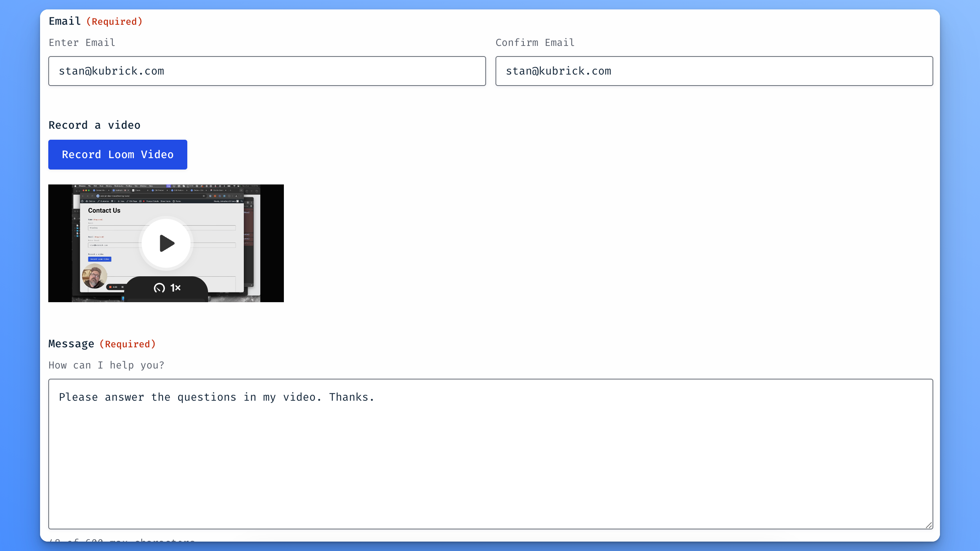This screenshot has width=980, height=551.
Task: Change the 1x playback speed control
Action: (167, 288)
